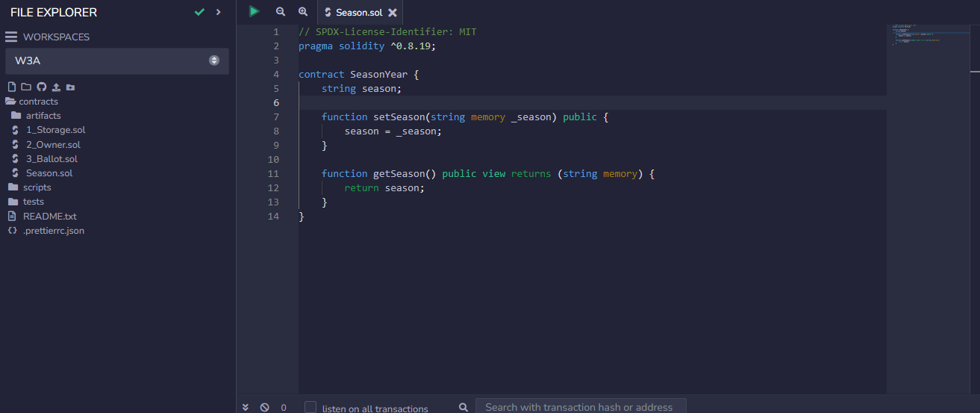This screenshot has height=413, width=980.
Task: Open 1_Storage.sol file
Action: 55,130
